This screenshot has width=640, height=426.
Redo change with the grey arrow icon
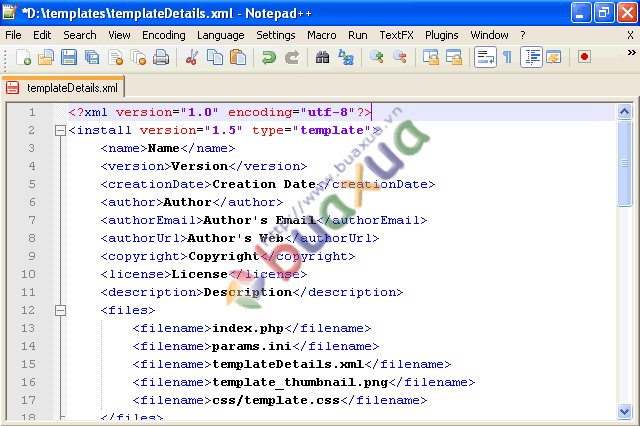(x=292, y=57)
